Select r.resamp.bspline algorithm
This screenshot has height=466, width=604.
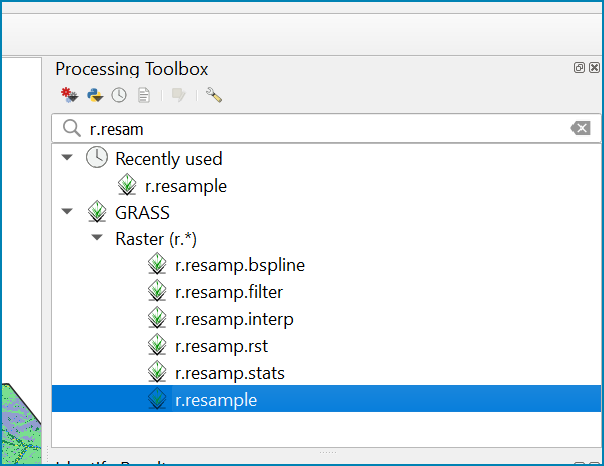click(240, 265)
